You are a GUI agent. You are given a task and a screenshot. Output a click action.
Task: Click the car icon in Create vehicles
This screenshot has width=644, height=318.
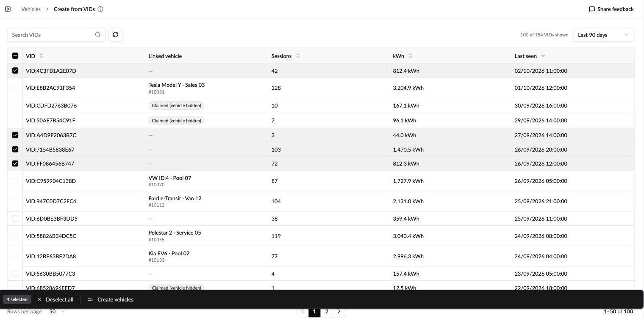pos(90,299)
